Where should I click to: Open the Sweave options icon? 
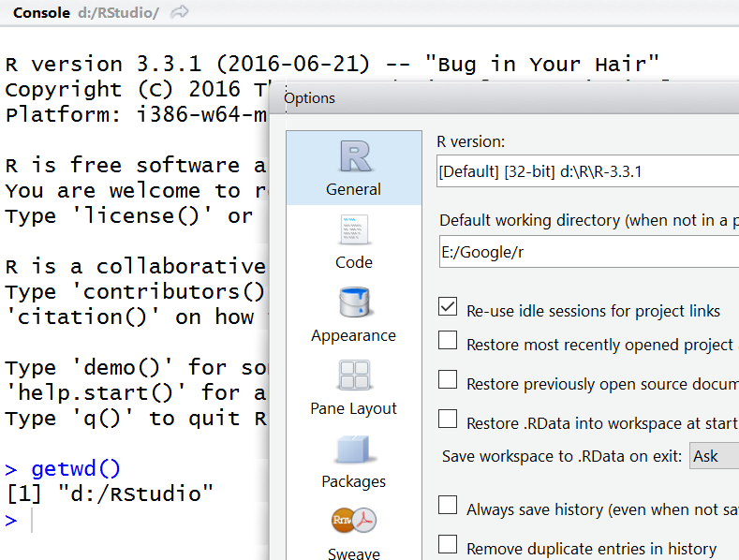pyautogui.click(x=354, y=521)
